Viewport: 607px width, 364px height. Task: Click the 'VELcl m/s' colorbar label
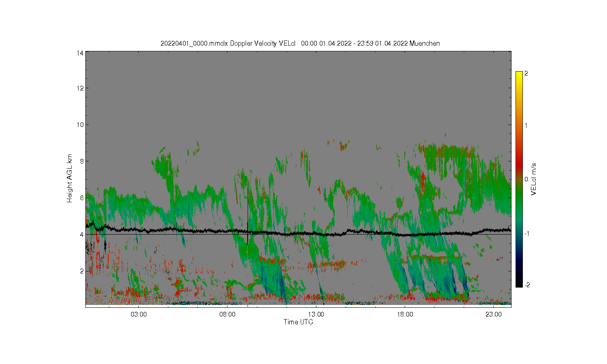point(533,179)
